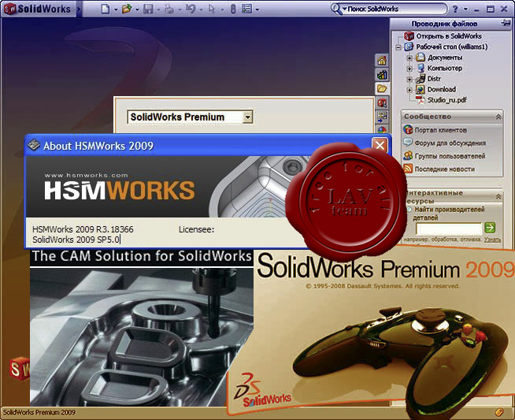Click Открыть в SolidWorks entry
Screen dimensions: 515x420
(449, 36)
